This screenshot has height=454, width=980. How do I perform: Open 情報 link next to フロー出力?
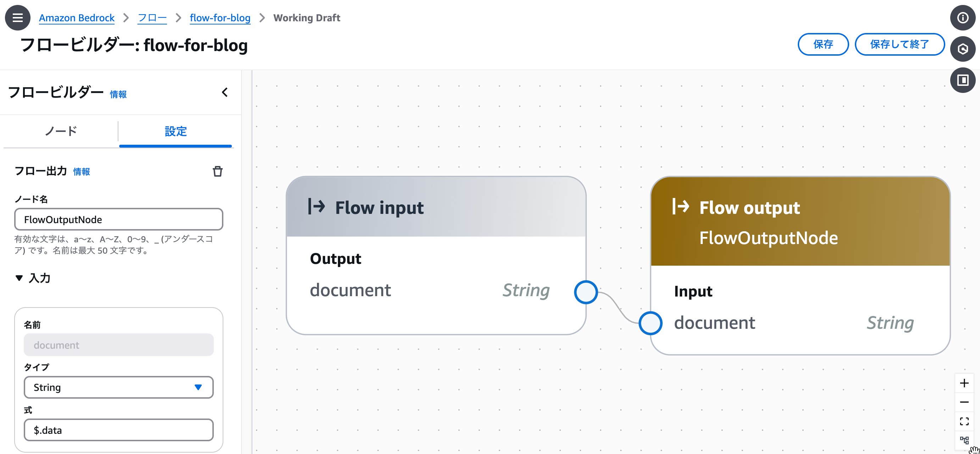coord(82,172)
